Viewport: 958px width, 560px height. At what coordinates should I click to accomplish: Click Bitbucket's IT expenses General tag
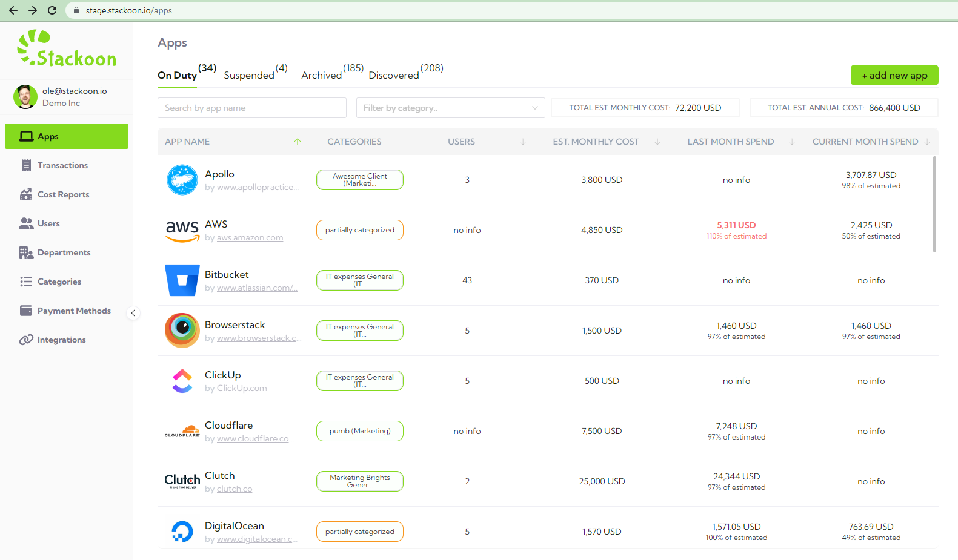pyautogui.click(x=360, y=280)
